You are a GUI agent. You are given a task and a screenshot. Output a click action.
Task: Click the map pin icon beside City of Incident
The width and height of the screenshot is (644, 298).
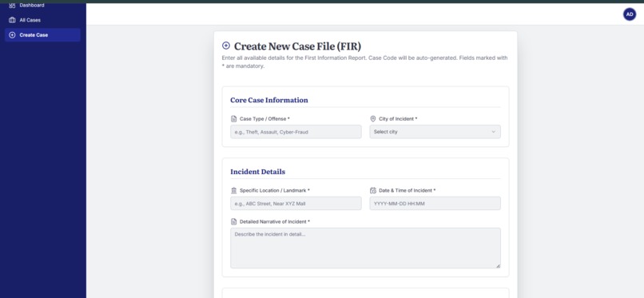coord(373,118)
